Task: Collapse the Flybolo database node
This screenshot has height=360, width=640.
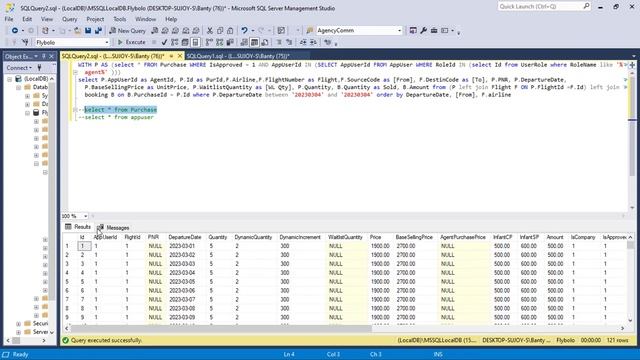Action: tap(27, 113)
